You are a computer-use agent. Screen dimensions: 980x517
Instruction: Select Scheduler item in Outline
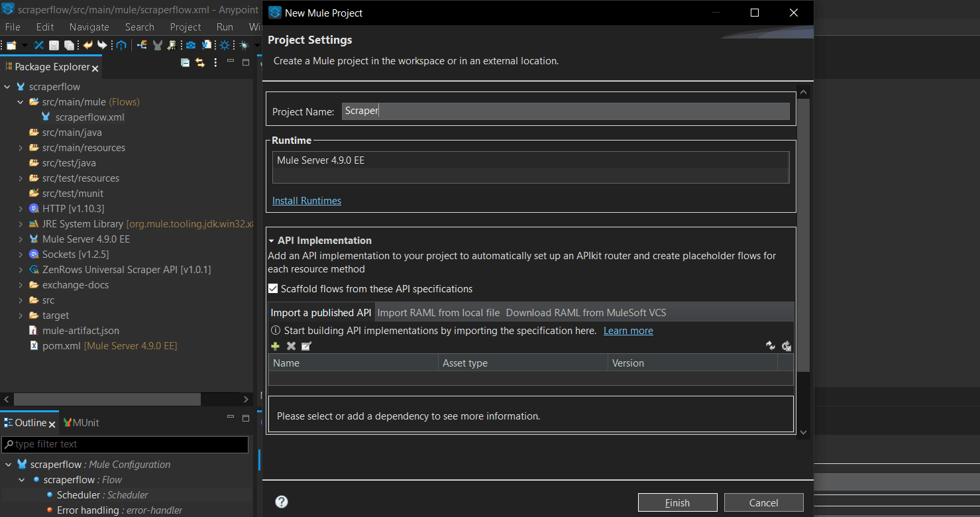click(103, 495)
